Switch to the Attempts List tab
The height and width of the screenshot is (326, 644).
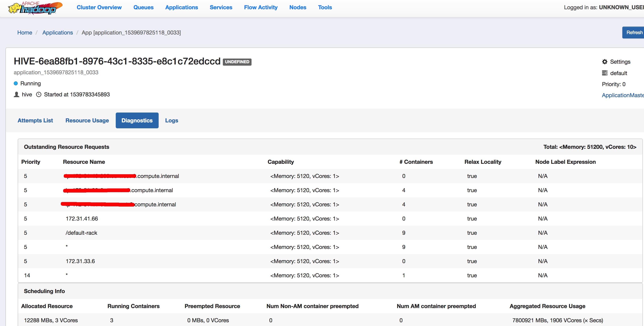point(35,120)
